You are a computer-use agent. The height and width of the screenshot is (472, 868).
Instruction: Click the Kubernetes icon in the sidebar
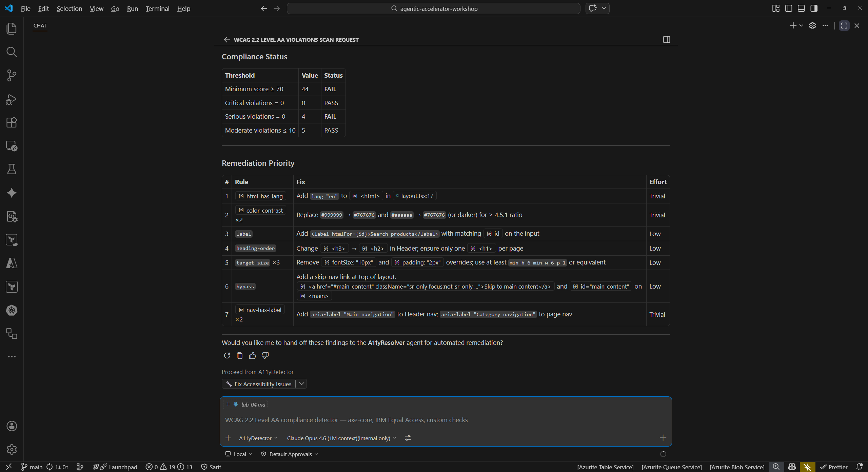point(12,310)
